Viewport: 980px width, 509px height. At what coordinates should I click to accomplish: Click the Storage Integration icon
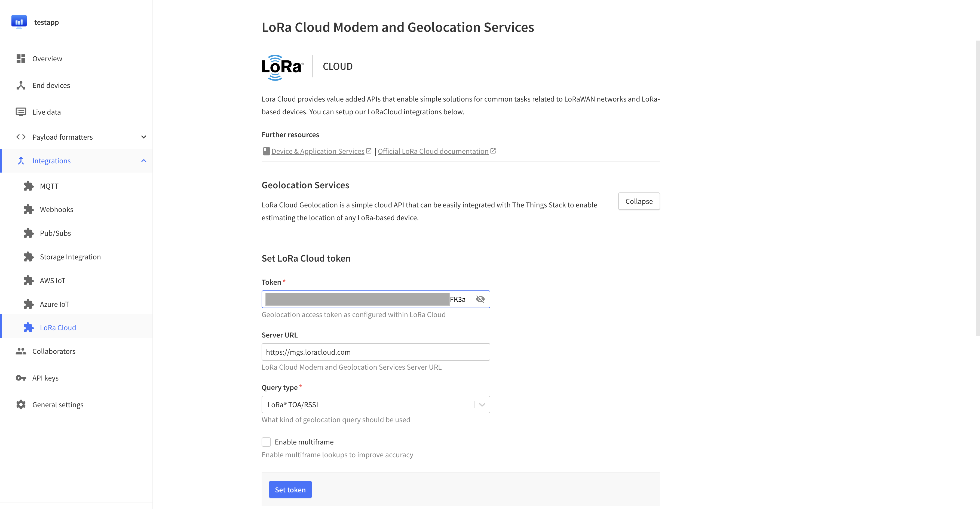tap(29, 256)
